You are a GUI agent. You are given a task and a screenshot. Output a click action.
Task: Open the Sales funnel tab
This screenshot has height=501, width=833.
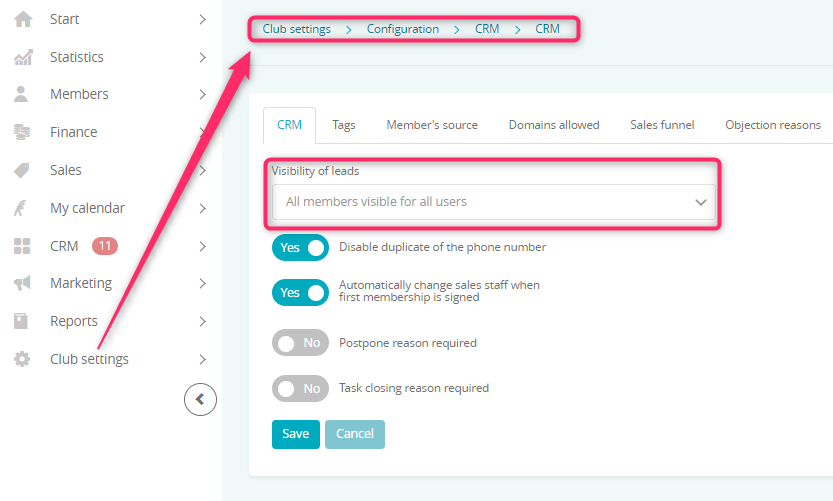[x=662, y=125]
